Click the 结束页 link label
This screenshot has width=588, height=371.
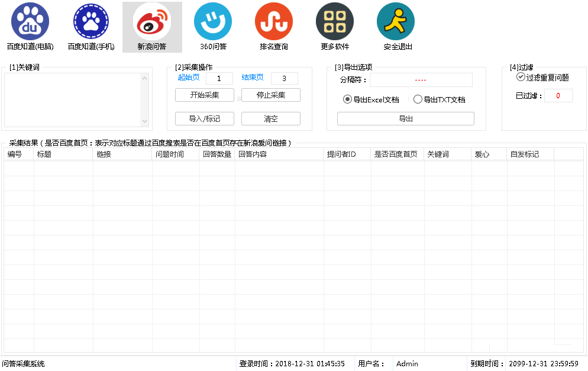(x=253, y=78)
